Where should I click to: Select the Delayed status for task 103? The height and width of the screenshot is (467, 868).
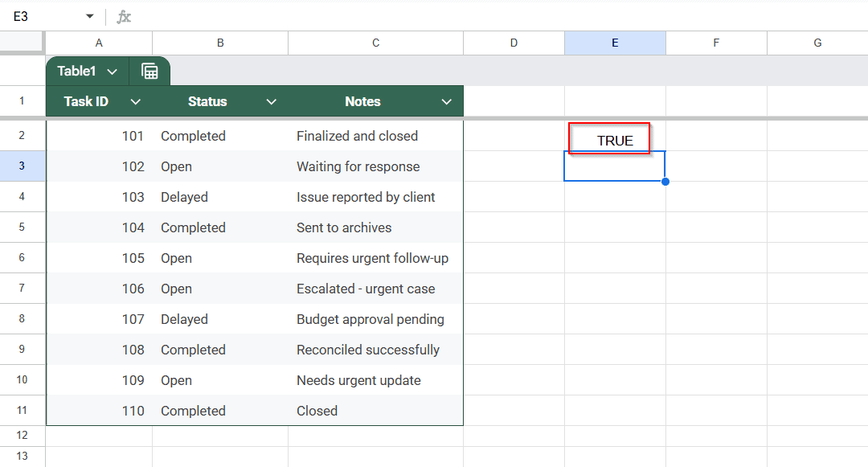coord(220,197)
